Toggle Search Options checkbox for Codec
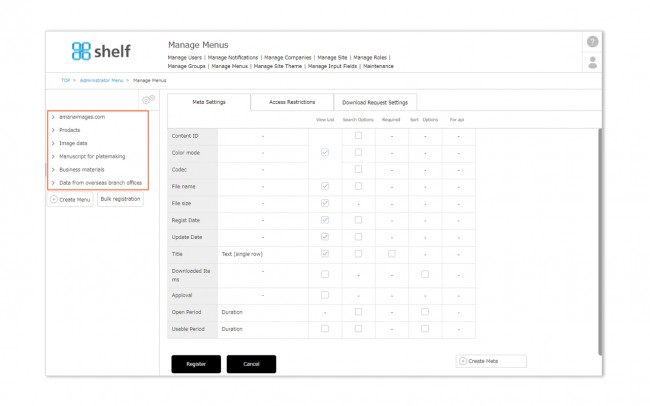 click(358, 169)
